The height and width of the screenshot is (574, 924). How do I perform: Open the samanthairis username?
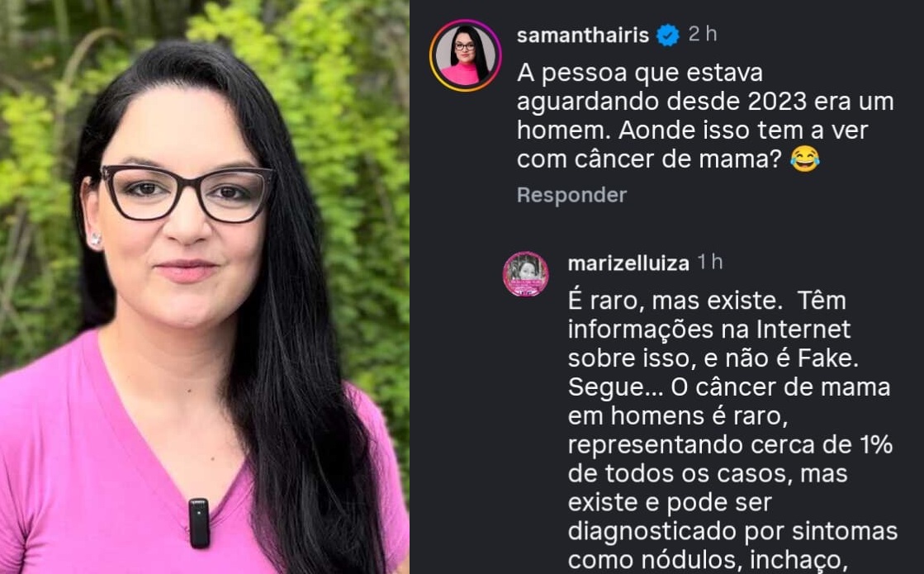tap(583, 36)
